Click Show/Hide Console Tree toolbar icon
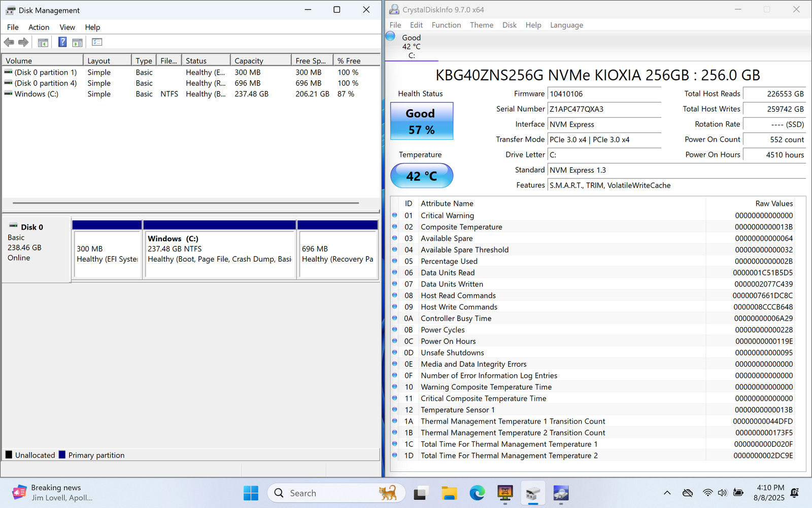812x508 pixels. click(x=43, y=42)
